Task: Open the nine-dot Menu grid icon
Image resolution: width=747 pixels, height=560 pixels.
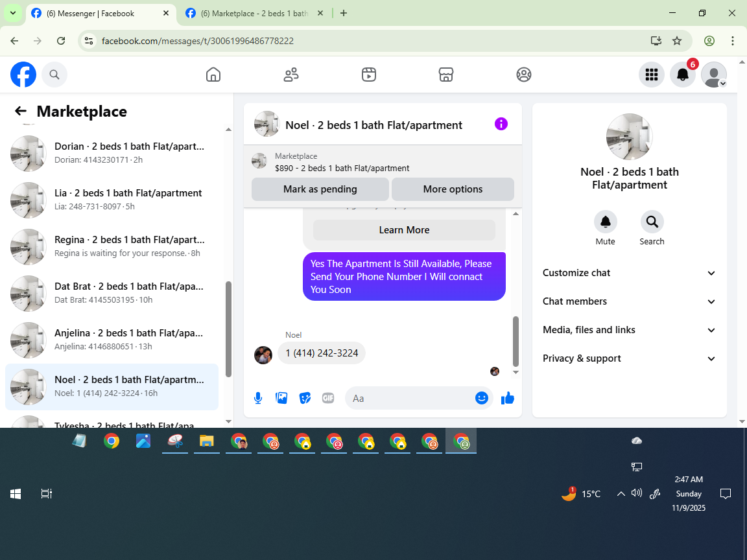Action: click(651, 75)
